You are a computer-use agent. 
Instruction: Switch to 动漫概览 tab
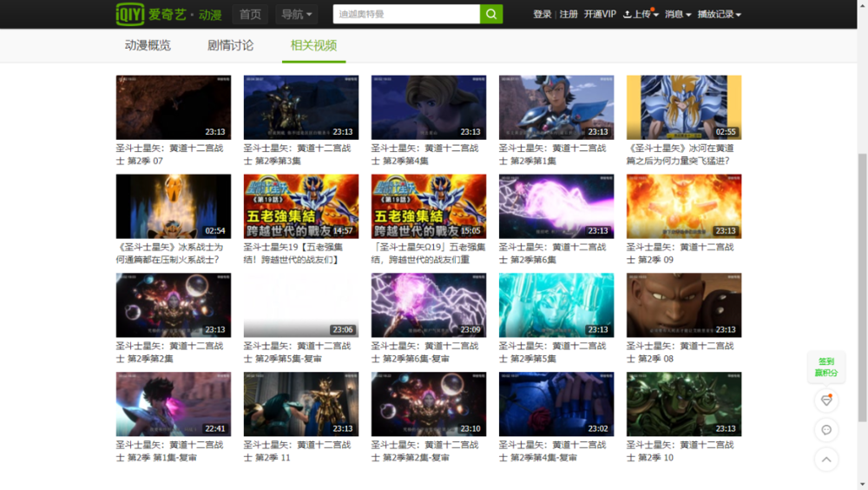pos(148,45)
